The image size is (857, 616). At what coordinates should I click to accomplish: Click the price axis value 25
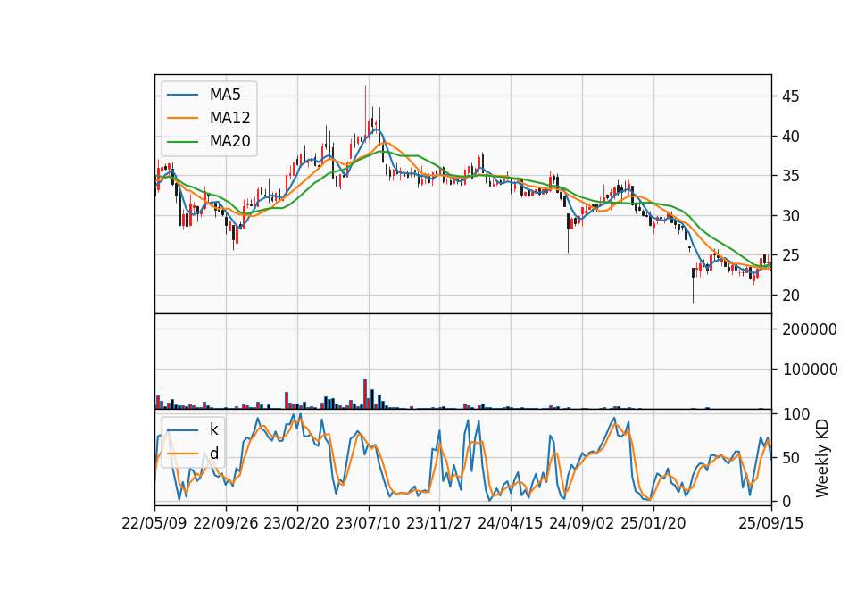(x=791, y=255)
